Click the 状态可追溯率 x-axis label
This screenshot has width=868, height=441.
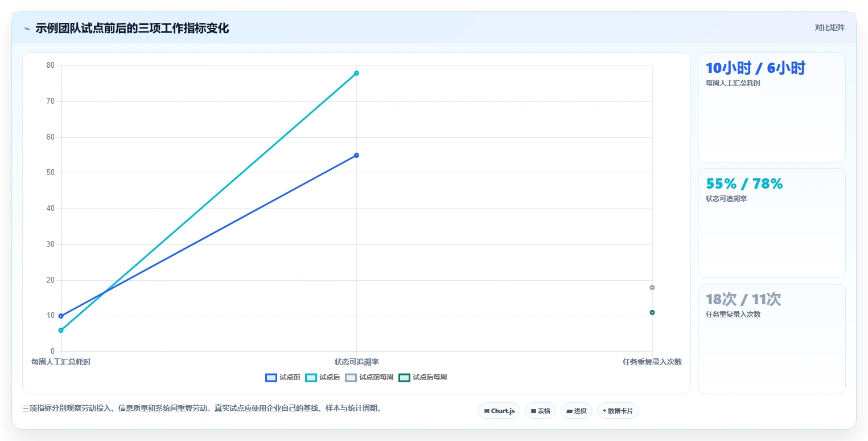click(356, 362)
